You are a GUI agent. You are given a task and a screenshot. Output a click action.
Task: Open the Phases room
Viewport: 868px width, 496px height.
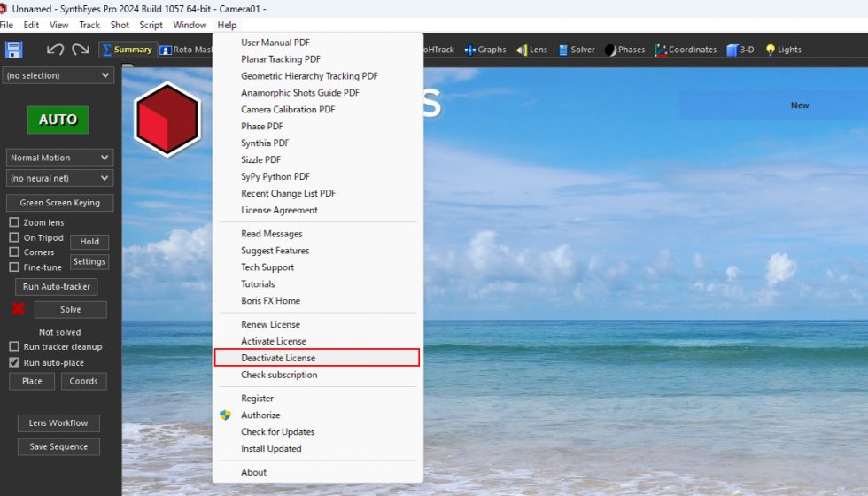click(625, 50)
